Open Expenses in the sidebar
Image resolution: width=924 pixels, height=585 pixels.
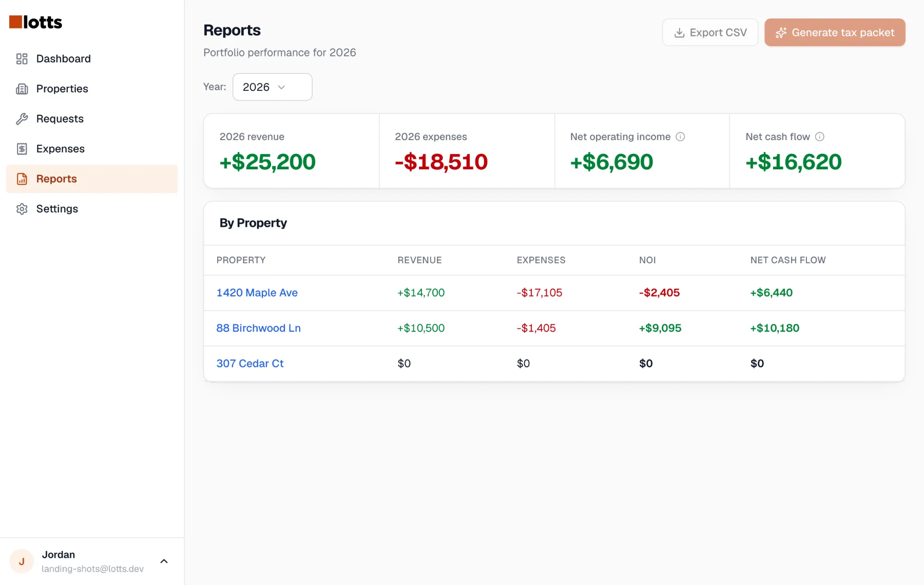pyautogui.click(x=92, y=149)
